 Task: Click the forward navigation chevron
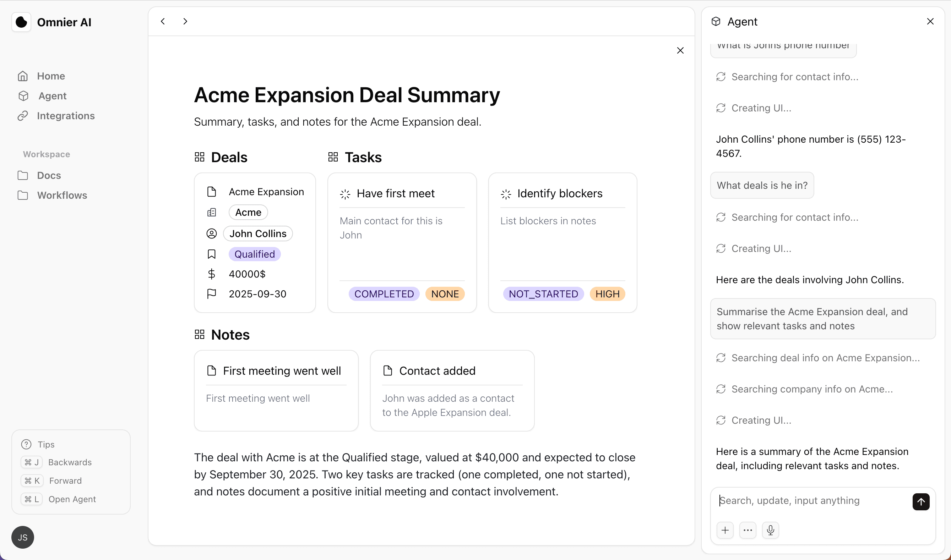pyautogui.click(x=185, y=22)
